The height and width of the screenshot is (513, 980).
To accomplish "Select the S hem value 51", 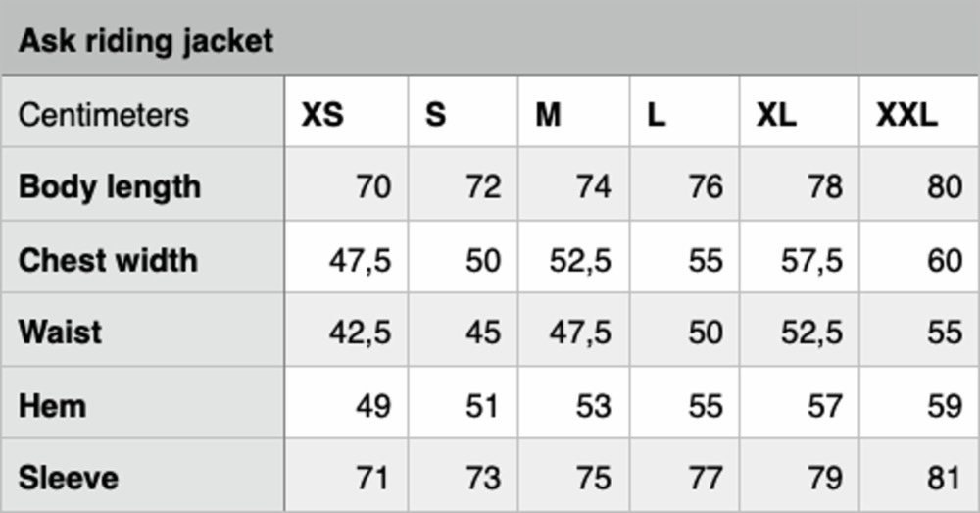I will [x=482, y=406].
